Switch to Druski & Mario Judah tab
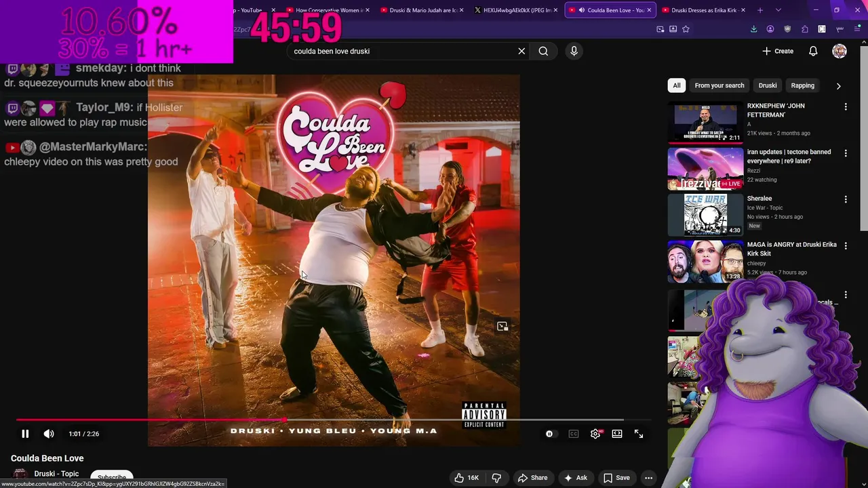This screenshot has width=868, height=488. [x=422, y=10]
